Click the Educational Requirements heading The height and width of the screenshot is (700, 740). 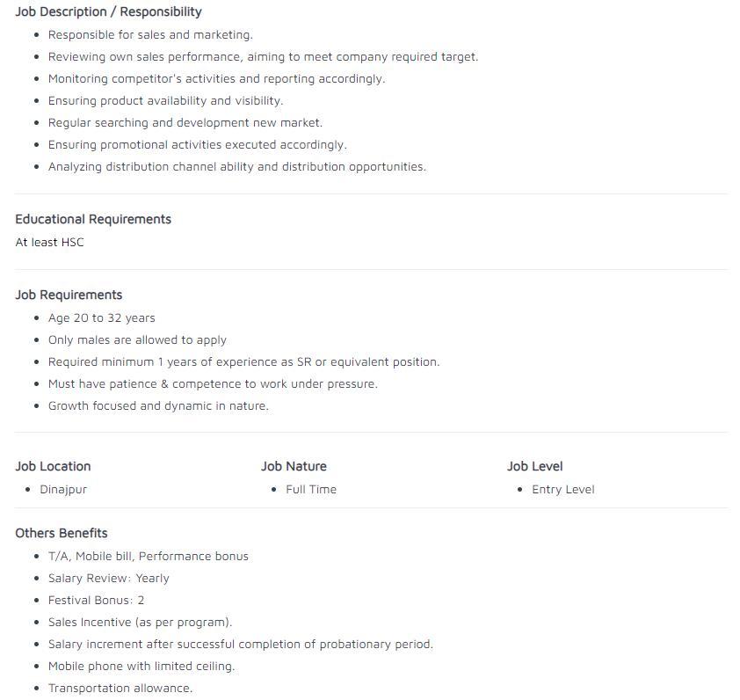click(x=93, y=219)
